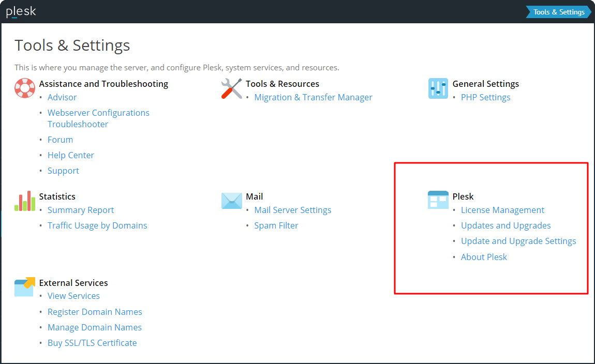This screenshot has width=595, height=364.
Task: Open PHP Settings
Action: pos(485,97)
